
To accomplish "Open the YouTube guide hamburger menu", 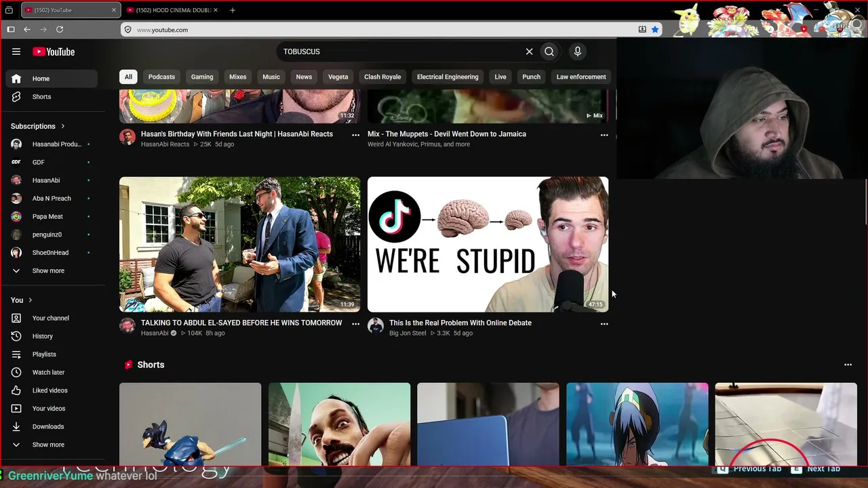I will coord(16,52).
